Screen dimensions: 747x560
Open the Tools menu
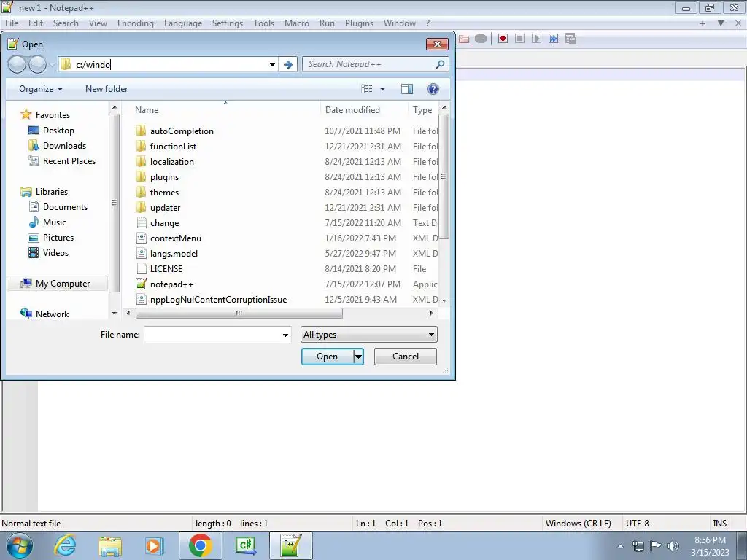(263, 23)
